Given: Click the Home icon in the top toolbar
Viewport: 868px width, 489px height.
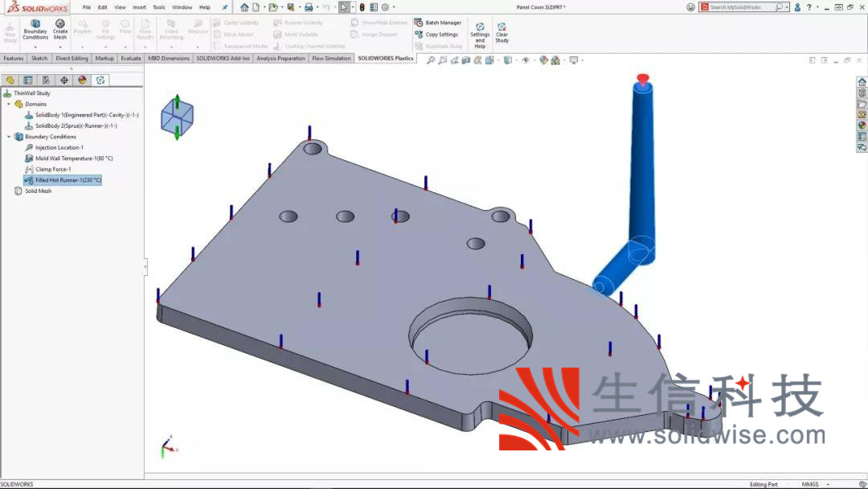Looking at the screenshot, I should (244, 7).
